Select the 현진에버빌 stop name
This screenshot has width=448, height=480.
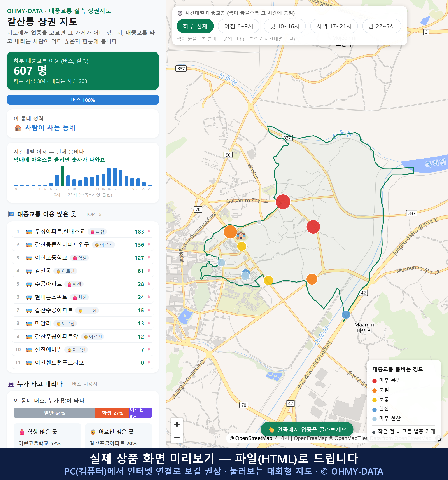click(49, 350)
